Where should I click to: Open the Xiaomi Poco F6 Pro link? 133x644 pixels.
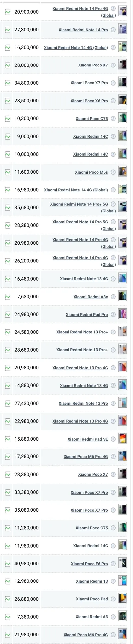[x=89, y=564]
